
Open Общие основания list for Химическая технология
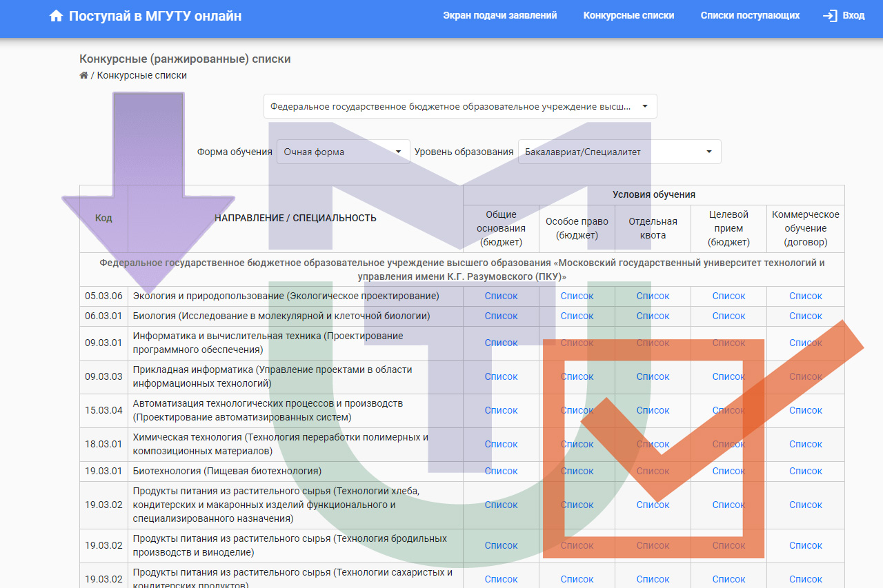(x=501, y=444)
